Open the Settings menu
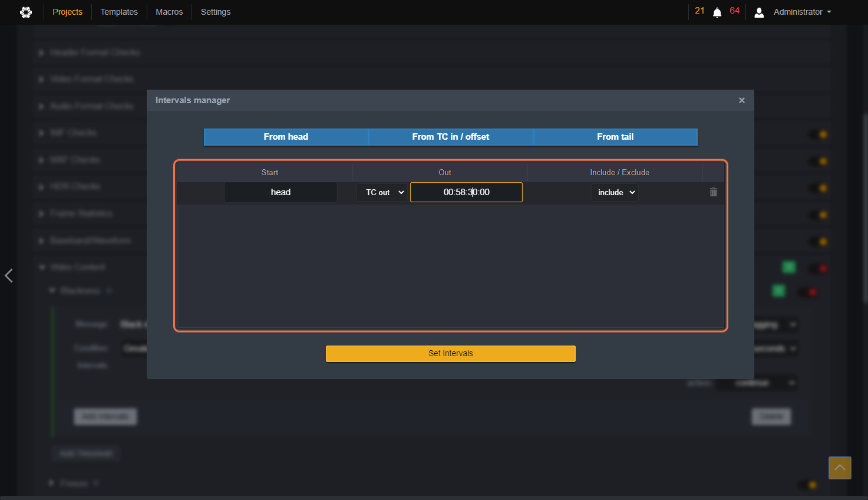868x500 pixels. 216,12
